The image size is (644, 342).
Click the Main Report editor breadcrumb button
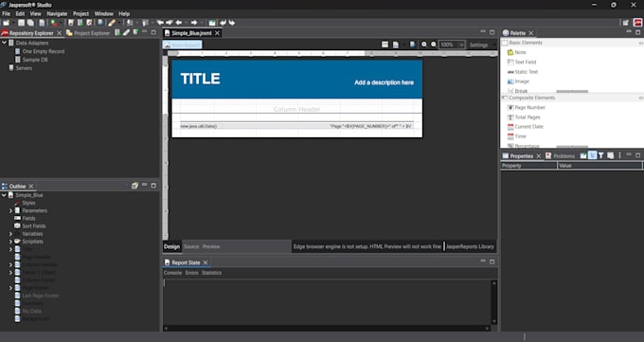pyautogui.click(x=183, y=45)
